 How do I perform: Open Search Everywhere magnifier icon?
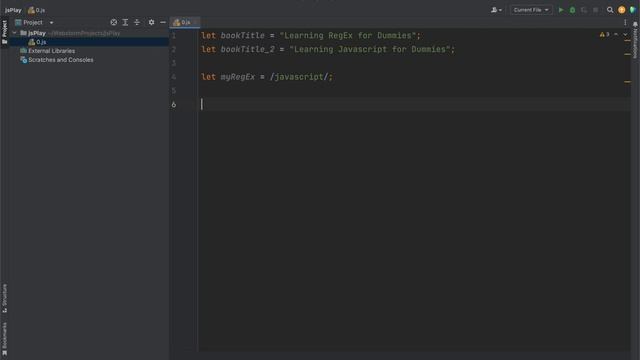pyautogui.click(x=610, y=10)
